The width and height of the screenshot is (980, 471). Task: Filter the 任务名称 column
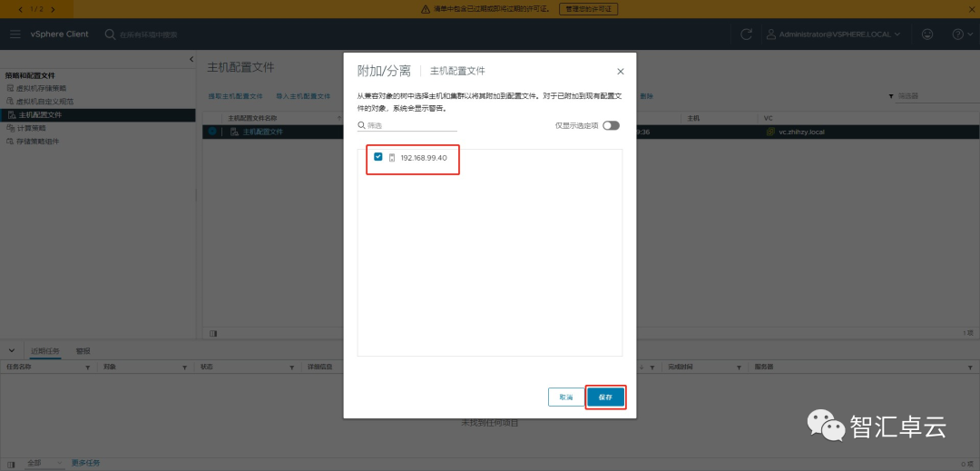pyautogui.click(x=87, y=368)
